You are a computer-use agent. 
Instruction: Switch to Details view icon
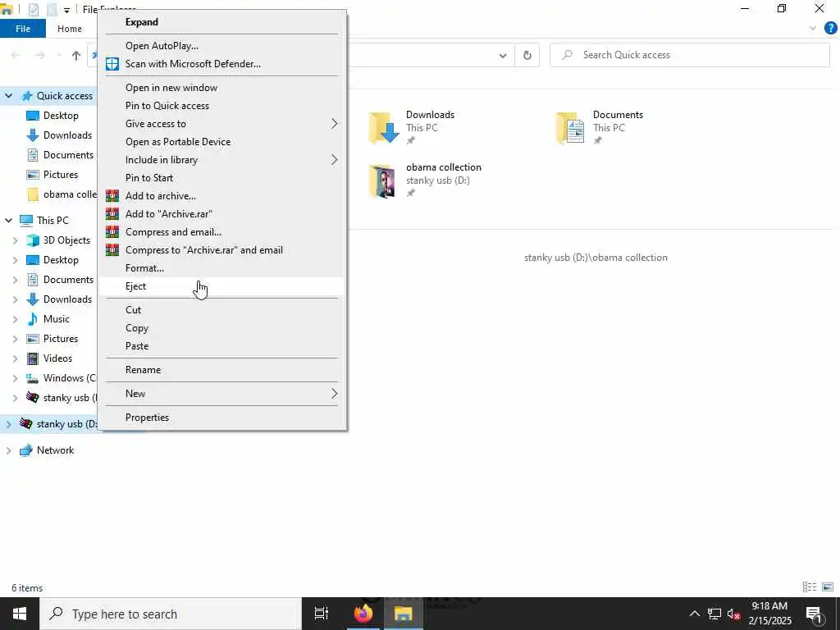[810, 587]
